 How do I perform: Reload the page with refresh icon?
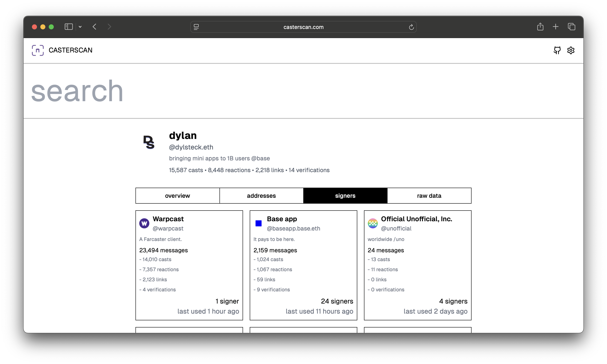tap(411, 27)
